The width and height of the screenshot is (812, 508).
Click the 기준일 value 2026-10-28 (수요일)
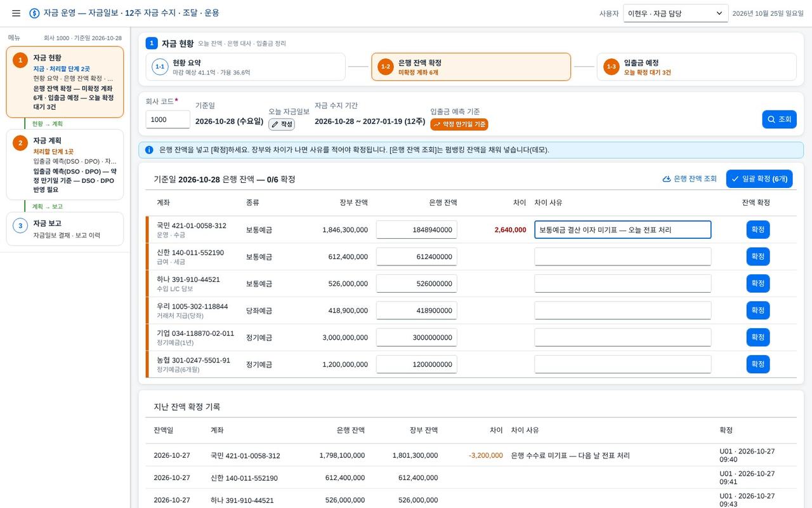tap(229, 121)
